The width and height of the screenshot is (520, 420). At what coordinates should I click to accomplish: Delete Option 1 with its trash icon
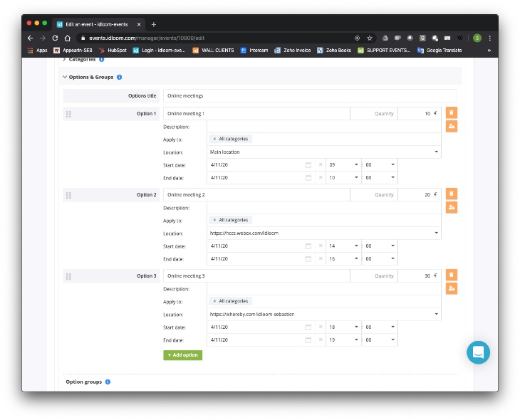coord(452,112)
